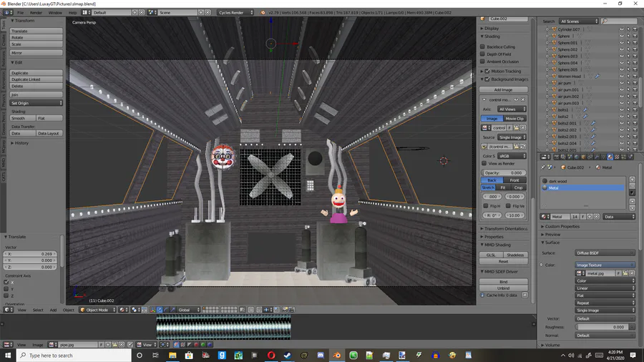Open the Set Origin dropdown
The image size is (644, 362).
[36, 103]
